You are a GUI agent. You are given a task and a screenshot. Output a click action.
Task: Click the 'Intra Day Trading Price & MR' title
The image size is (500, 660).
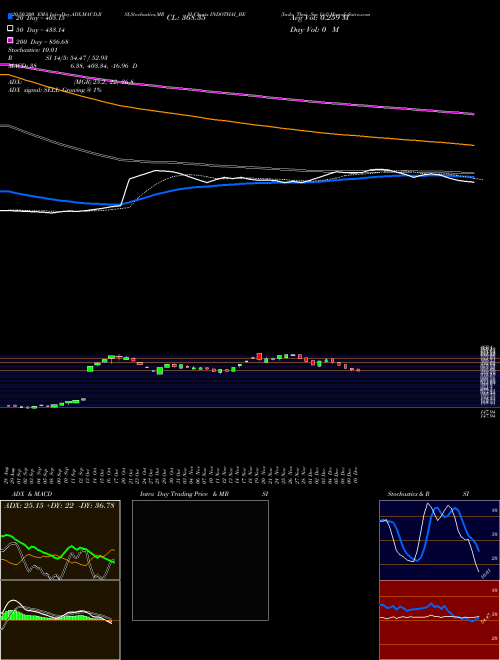click(184, 494)
